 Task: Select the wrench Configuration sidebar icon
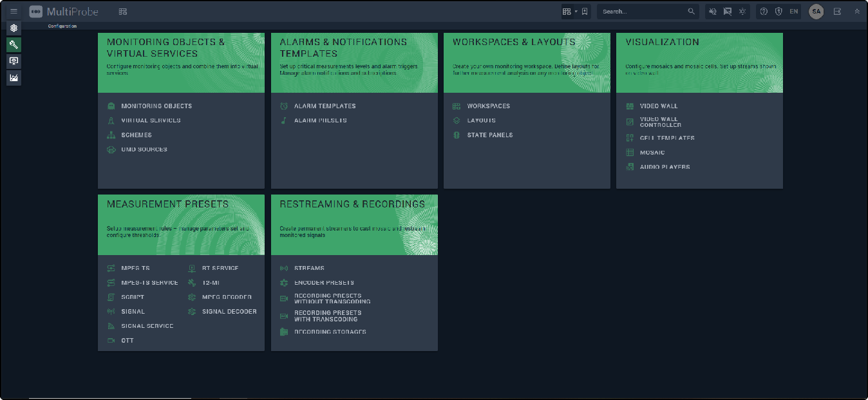point(14,44)
